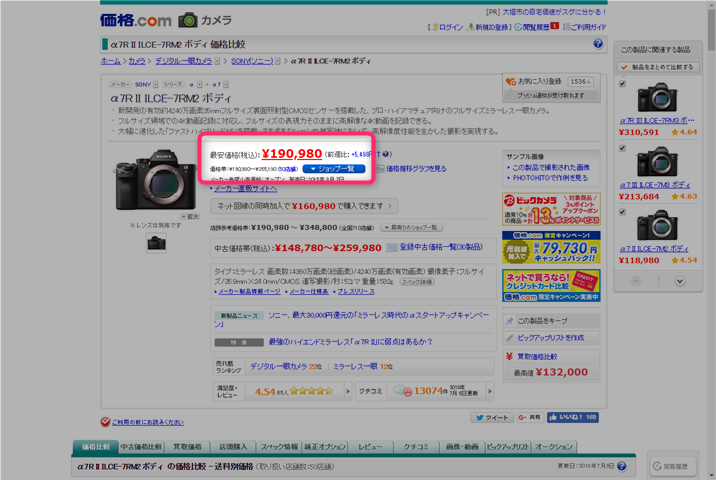Click the review star rating icons
Viewport: 716px width, 480px height.
[311, 391]
